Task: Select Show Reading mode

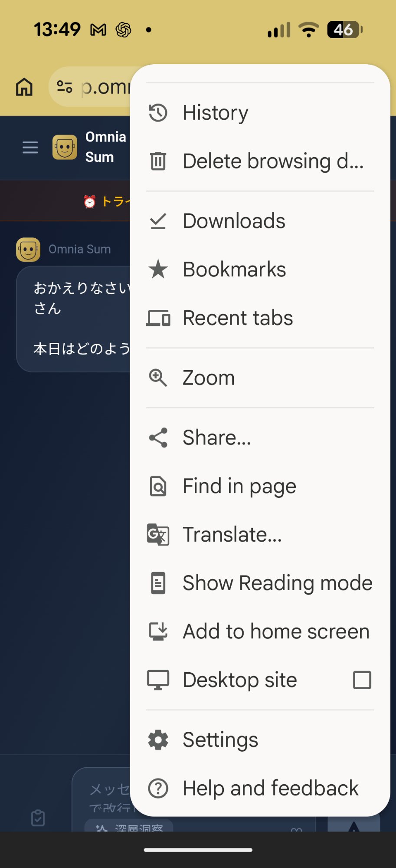Action: click(x=278, y=583)
